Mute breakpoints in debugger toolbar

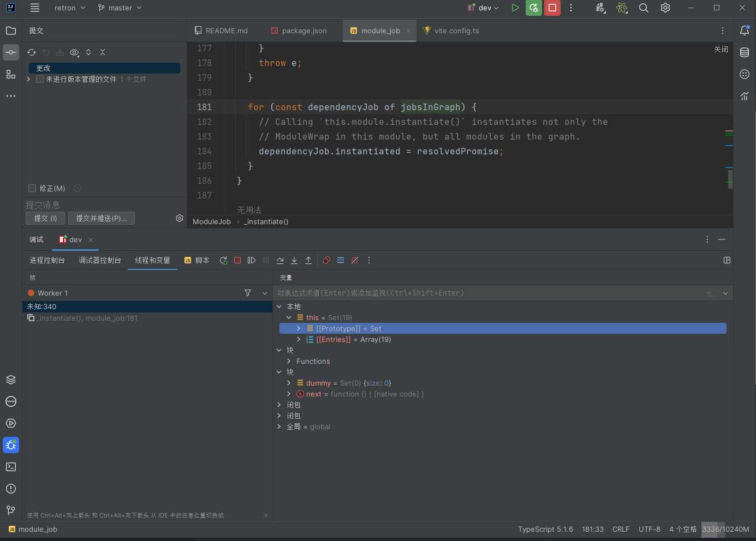coord(355,260)
